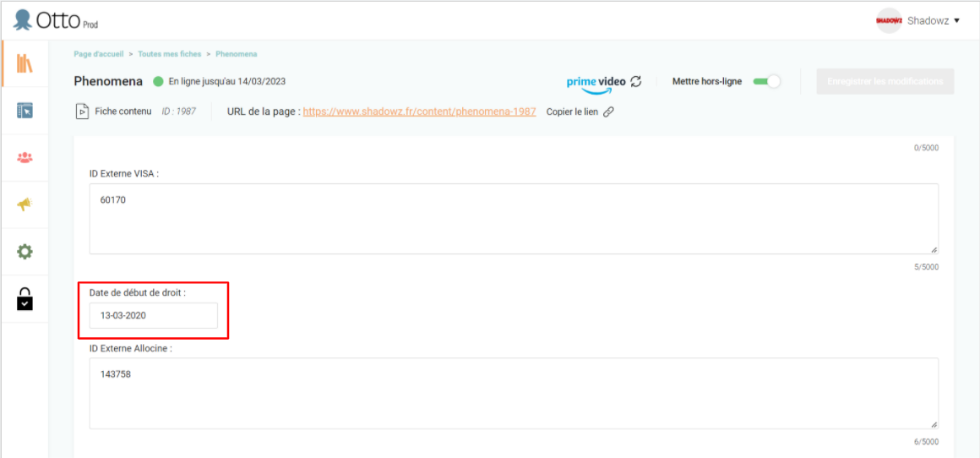Open the library books sidebar icon
The image size is (980, 458).
[x=24, y=63]
